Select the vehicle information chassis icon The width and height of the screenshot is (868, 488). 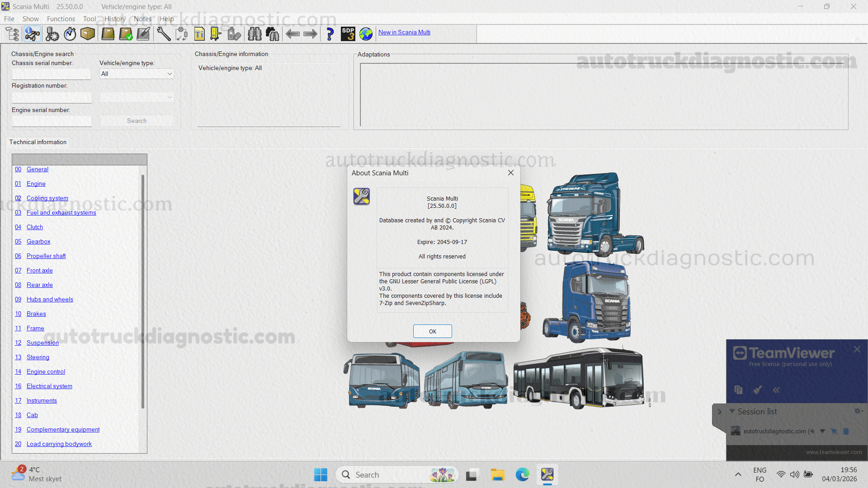[x=32, y=34]
